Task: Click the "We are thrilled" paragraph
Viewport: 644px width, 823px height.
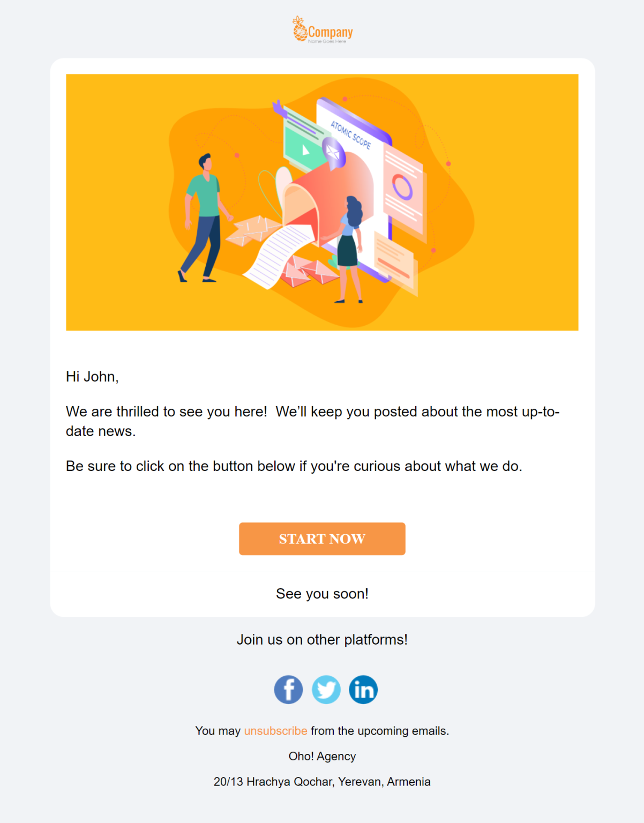Action: (312, 421)
